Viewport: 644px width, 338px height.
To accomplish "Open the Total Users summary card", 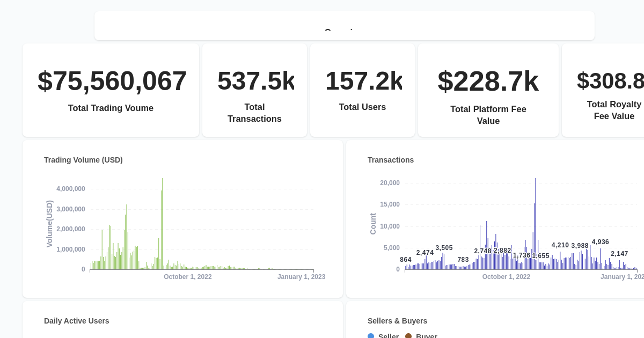I will point(362,90).
